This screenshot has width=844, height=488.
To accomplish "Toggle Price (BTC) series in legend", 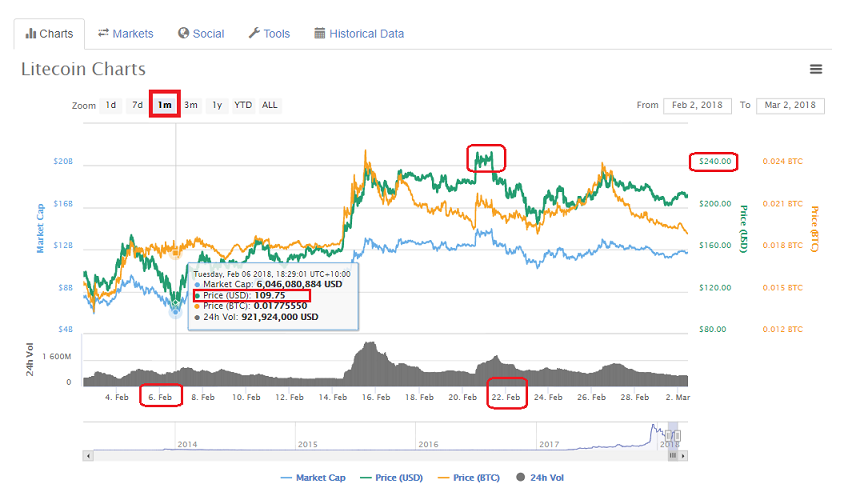I will point(469,478).
